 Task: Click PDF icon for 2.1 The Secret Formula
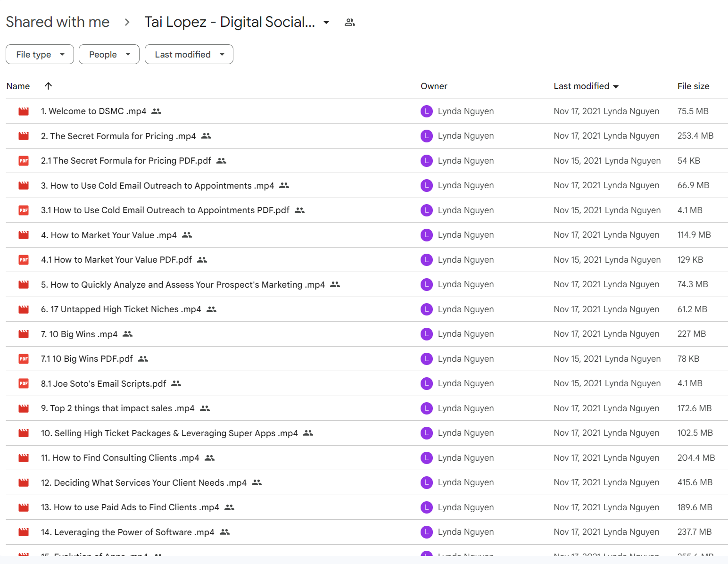click(24, 161)
